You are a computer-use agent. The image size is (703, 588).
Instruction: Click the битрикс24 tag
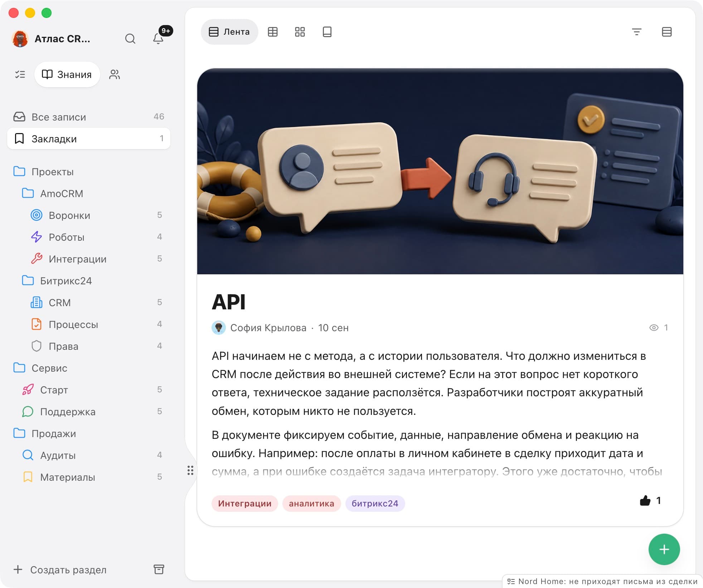point(375,504)
